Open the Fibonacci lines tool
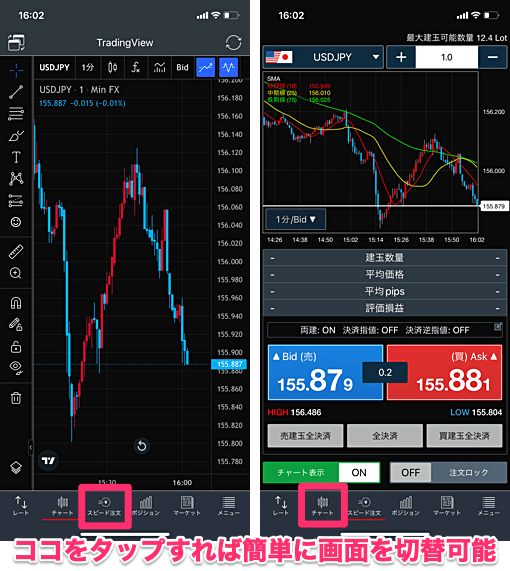The height and width of the screenshot is (571, 510). coord(16,114)
